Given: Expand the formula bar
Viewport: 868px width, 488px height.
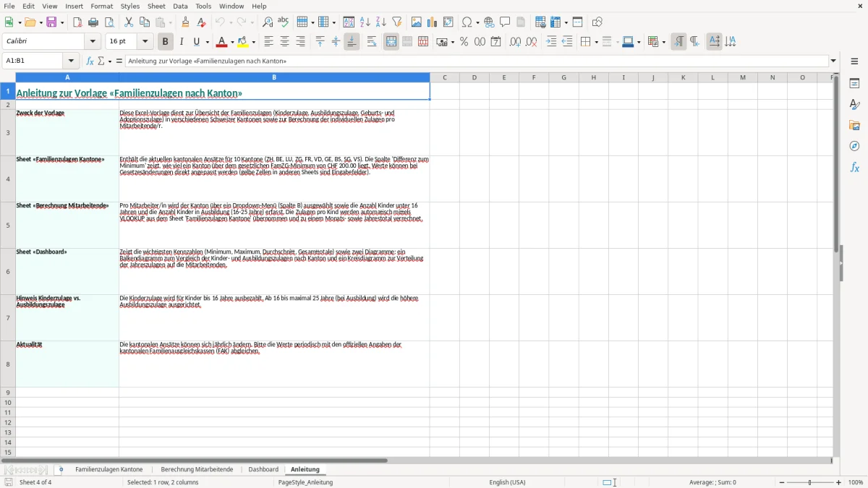Looking at the screenshot, I should (x=833, y=61).
